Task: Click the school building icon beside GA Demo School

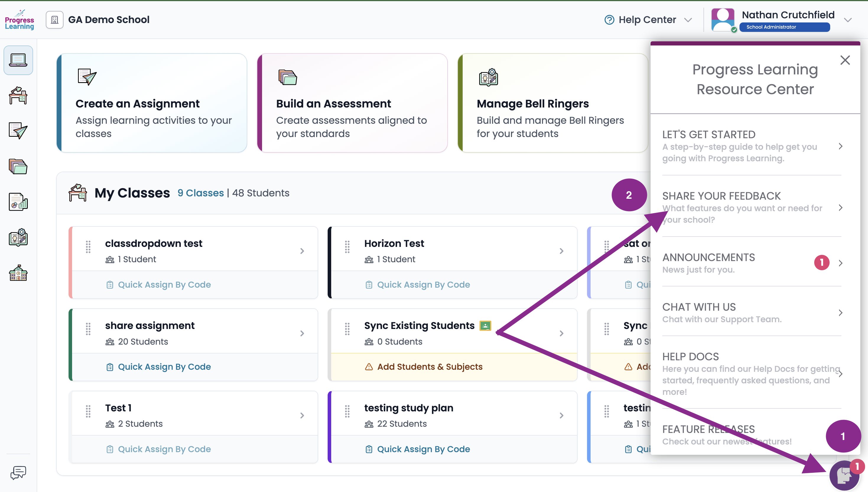Action: [54, 19]
